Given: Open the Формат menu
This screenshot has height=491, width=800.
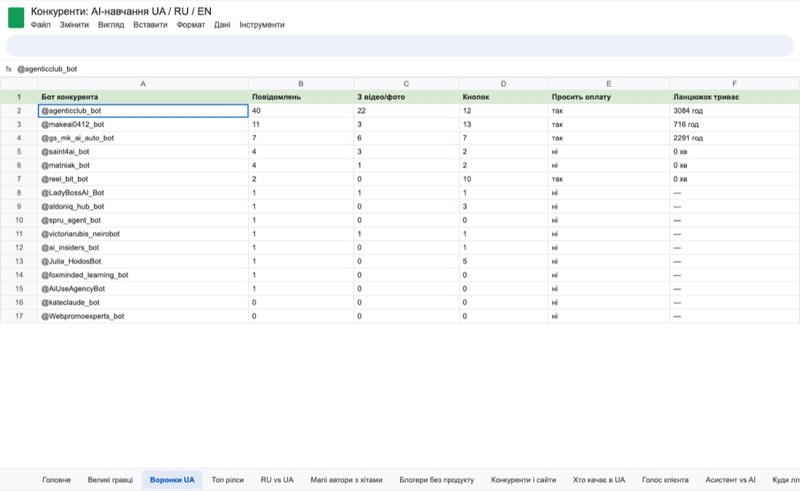Looking at the screenshot, I should 191,24.
